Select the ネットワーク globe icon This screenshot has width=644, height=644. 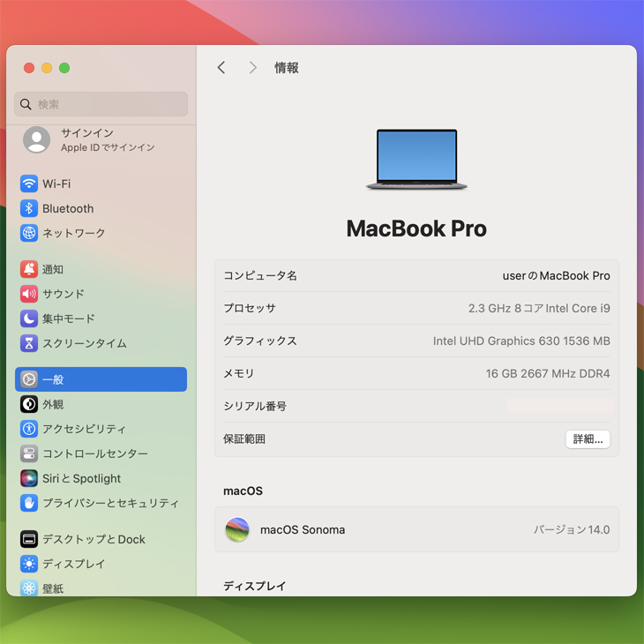[x=29, y=233]
